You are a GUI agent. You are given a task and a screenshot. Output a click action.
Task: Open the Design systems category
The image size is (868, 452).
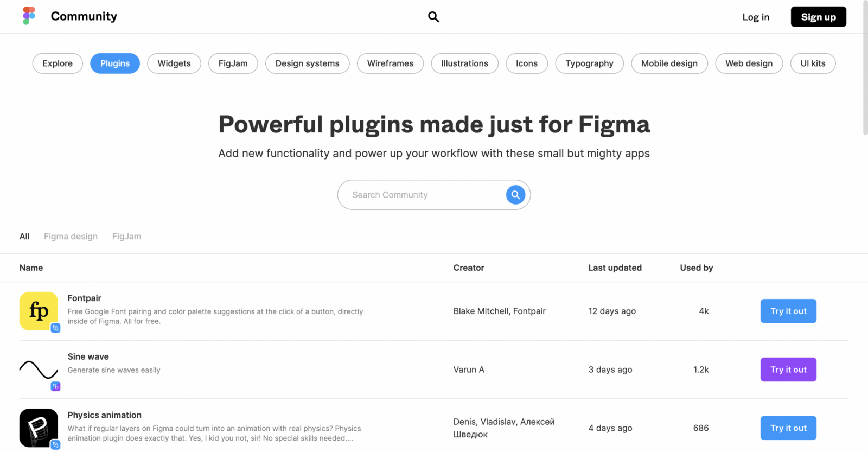(x=307, y=63)
